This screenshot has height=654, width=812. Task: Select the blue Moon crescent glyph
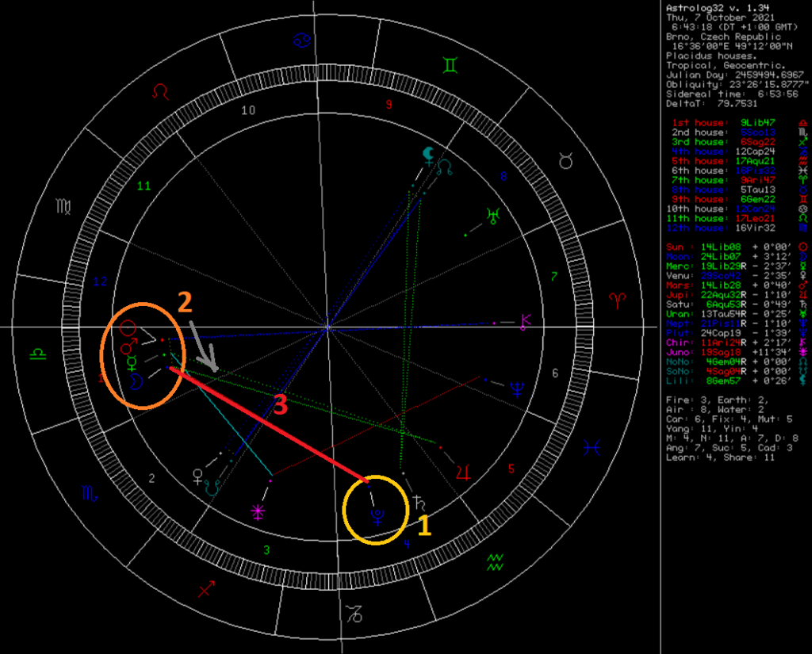136,381
